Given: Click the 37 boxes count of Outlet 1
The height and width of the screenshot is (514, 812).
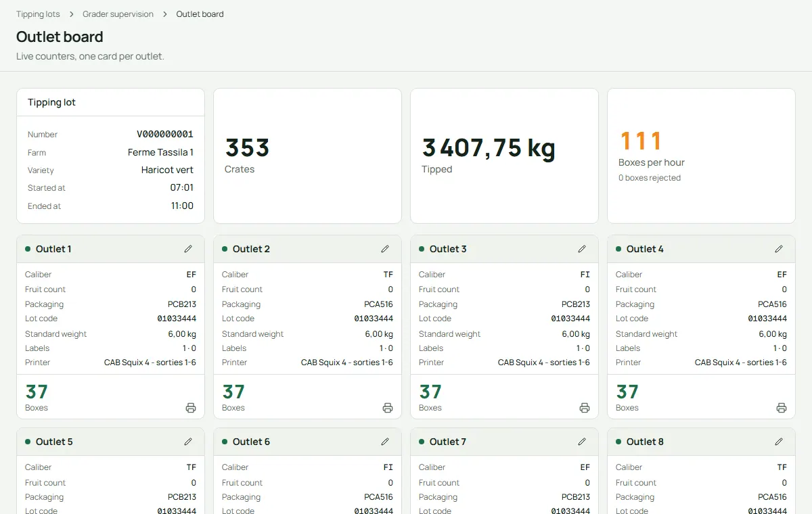Looking at the screenshot, I should [37, 392].
